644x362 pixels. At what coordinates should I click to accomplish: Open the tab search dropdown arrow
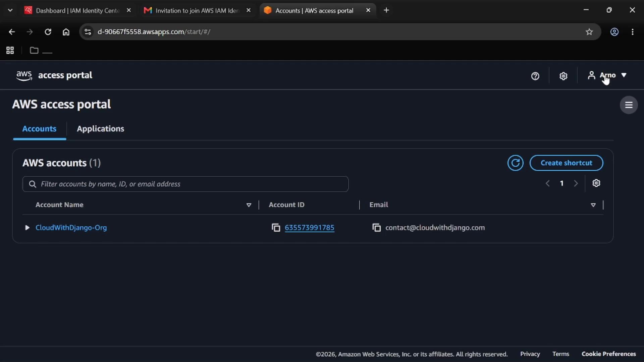pyautogui.click(x=10, y=10)
